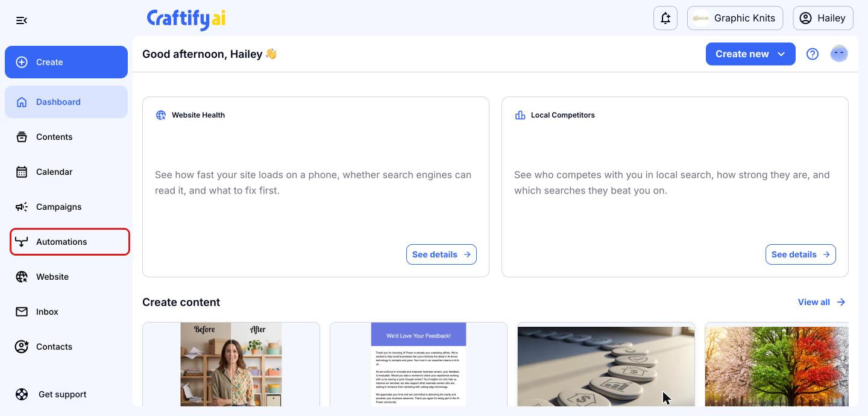The width and height of the screenshot is (868, 416).
Task: Click the Website Health globe icon
Action: pos(161,115)
